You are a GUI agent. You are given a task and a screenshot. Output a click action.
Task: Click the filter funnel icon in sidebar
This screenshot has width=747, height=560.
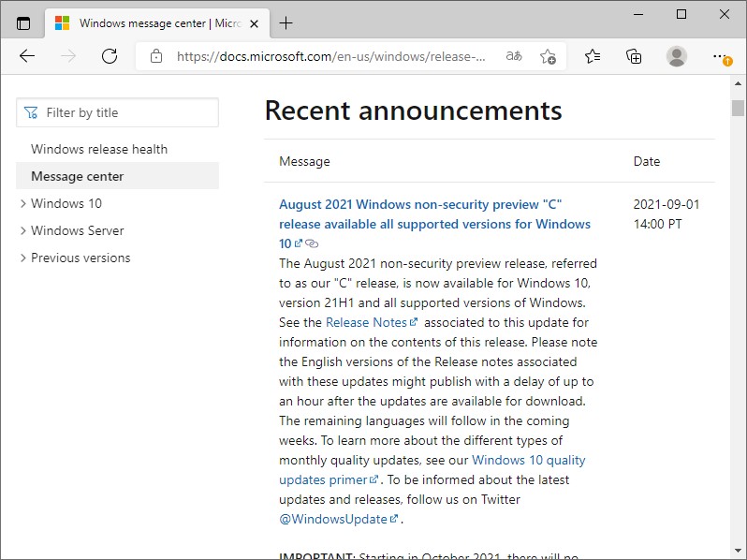[x=31, y=112]
